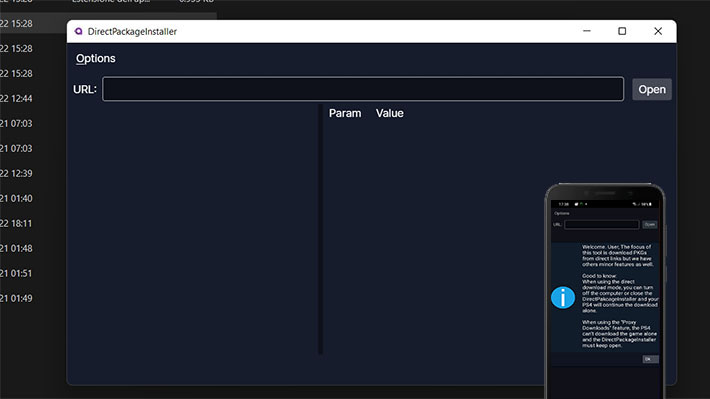The height and width of the screenshot is (399, 710).
Task: Open the Options menu
Action: pos(96,58)
